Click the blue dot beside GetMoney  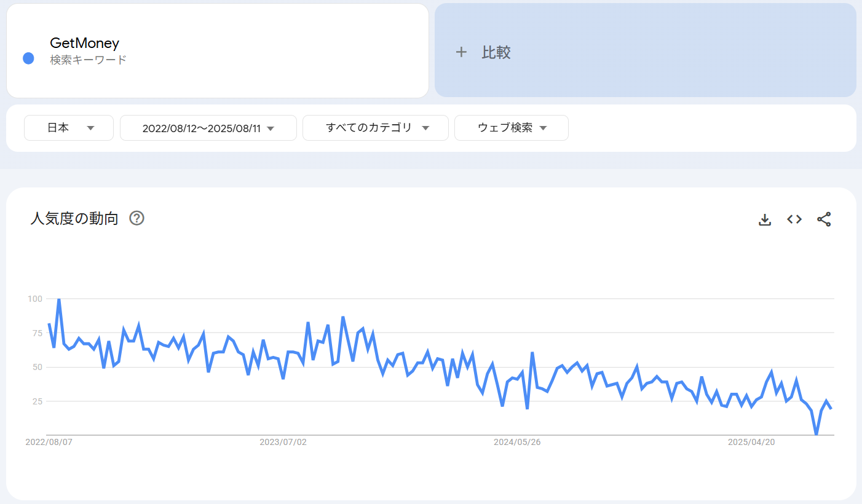(x=28, y=58)
